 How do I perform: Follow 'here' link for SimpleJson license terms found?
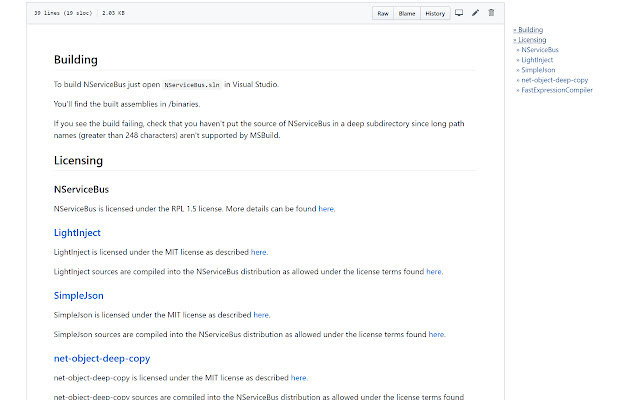[436, 335]
